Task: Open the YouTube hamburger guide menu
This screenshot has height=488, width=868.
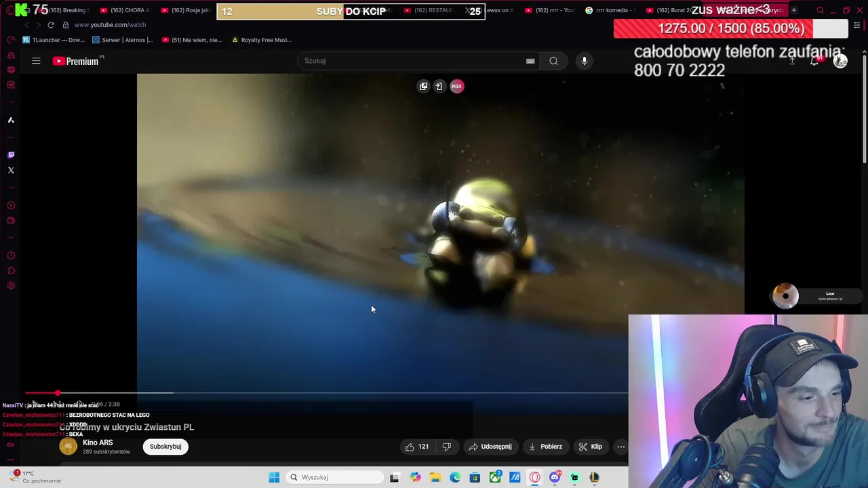Action: pos(36,61)
